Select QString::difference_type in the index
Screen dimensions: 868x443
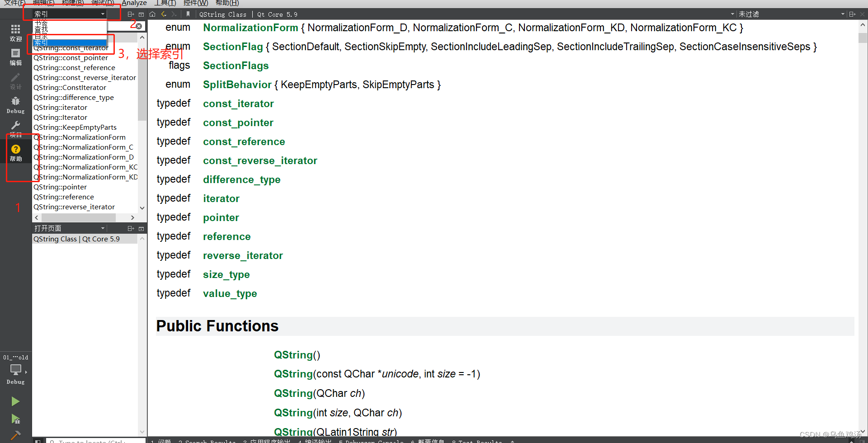coord(73,98)
